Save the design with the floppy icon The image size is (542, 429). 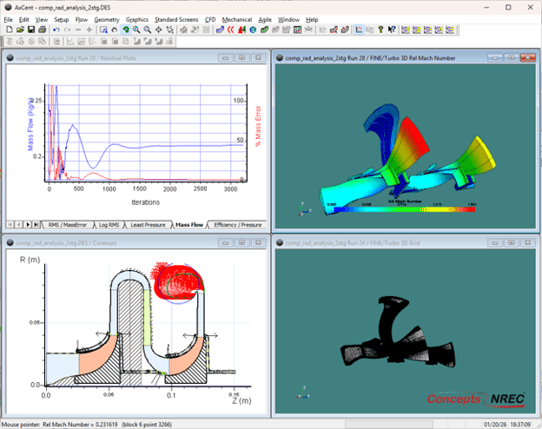pyautogui.click(x=31, y=30)
